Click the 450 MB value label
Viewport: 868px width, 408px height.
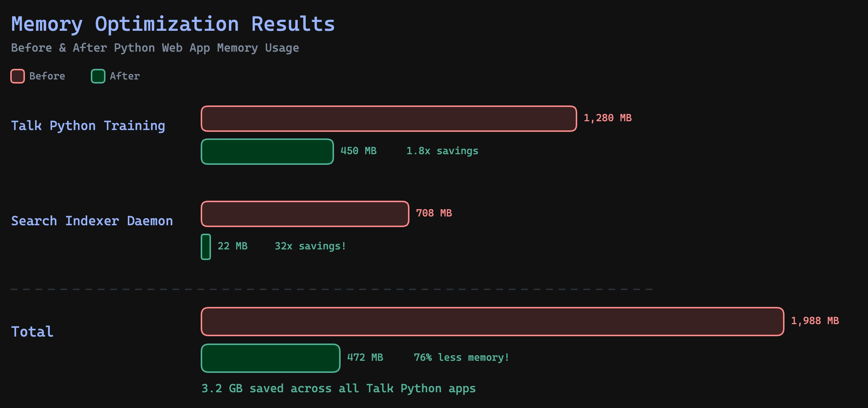pyautogui.click(x=358, y=151)
